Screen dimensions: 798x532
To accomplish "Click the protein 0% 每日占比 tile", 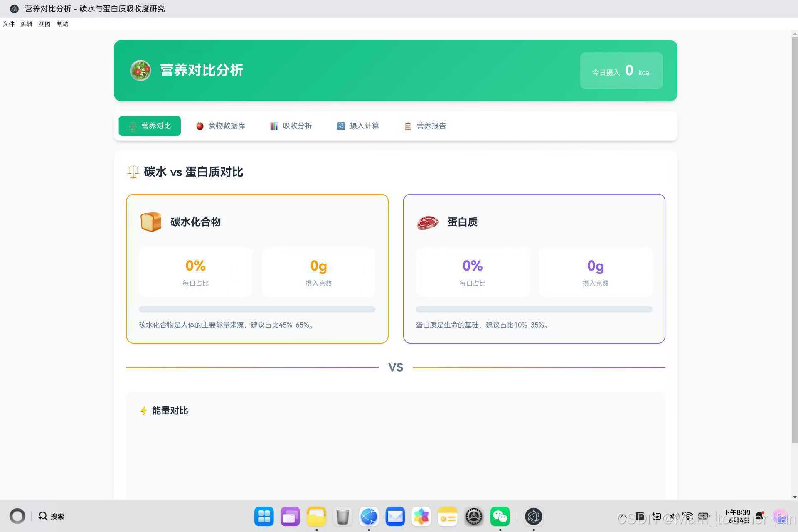I will tap(473, 272).
